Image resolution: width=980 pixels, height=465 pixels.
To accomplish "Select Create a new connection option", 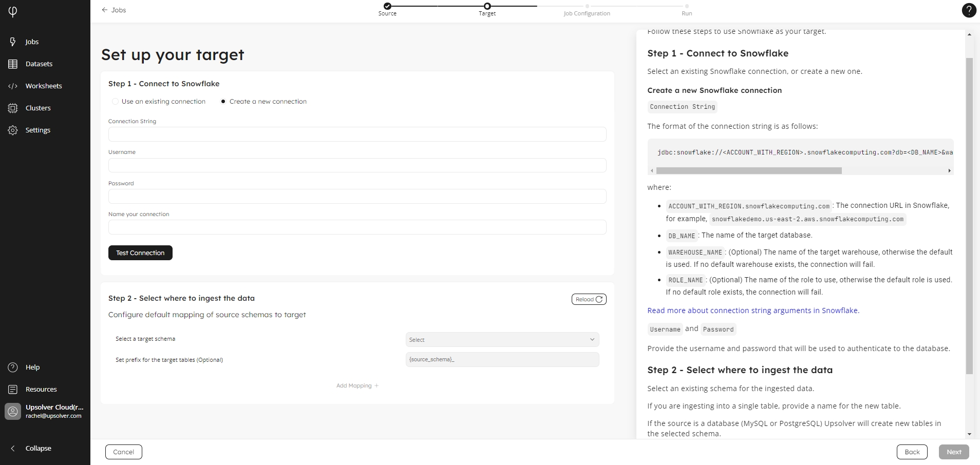I will pyautogui.click(x=223, y=102).
